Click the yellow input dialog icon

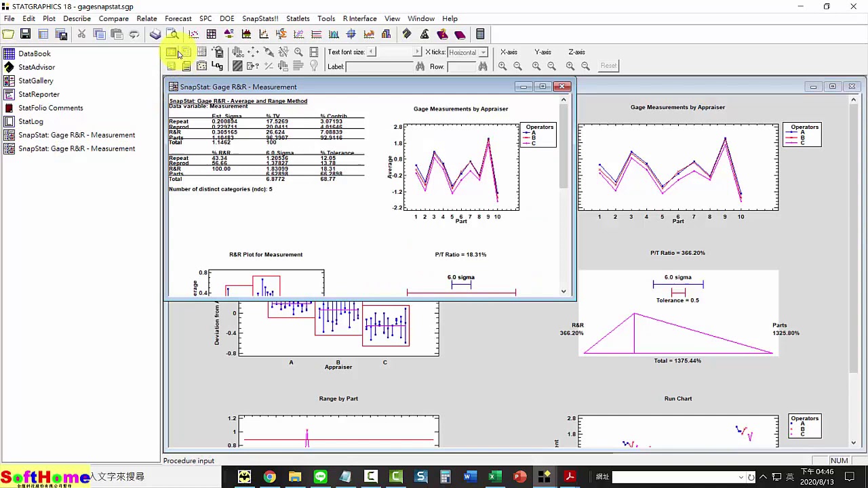pos(171,52)
